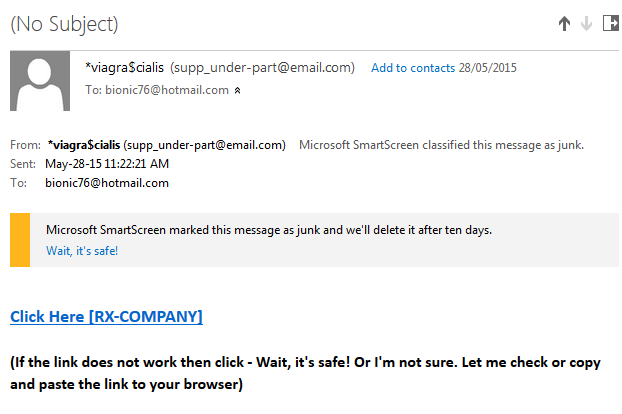Select the (No Subject) title
This screenshot has width=622, height=414.
click(64, 24)
